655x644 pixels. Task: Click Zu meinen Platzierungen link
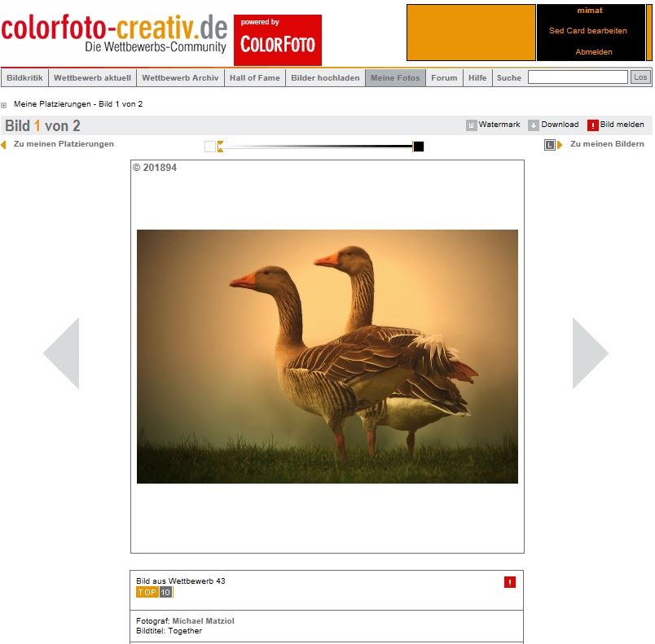point(64,144)
